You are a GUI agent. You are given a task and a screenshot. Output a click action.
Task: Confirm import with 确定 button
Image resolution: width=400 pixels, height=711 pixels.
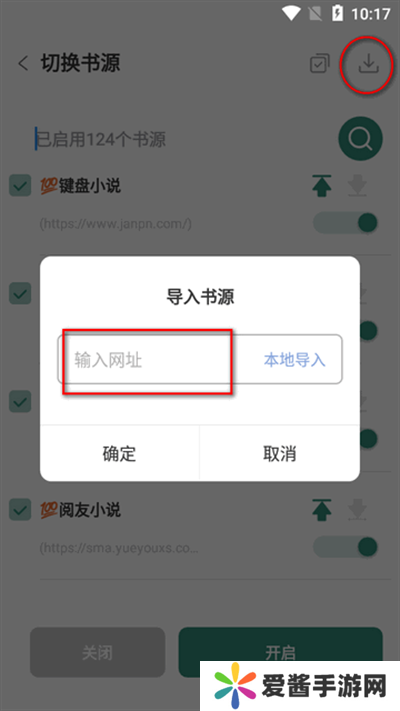(x=120, y=453)
